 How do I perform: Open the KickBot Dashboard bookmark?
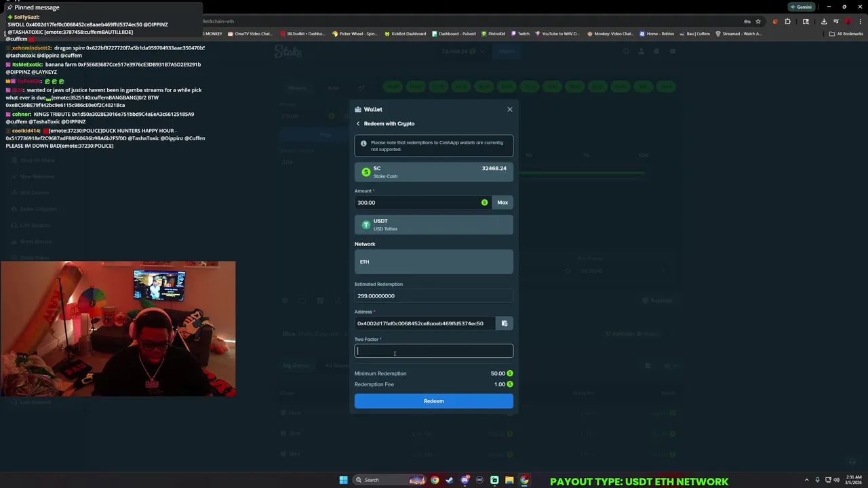pyautogui.click(x=406, y=33)
